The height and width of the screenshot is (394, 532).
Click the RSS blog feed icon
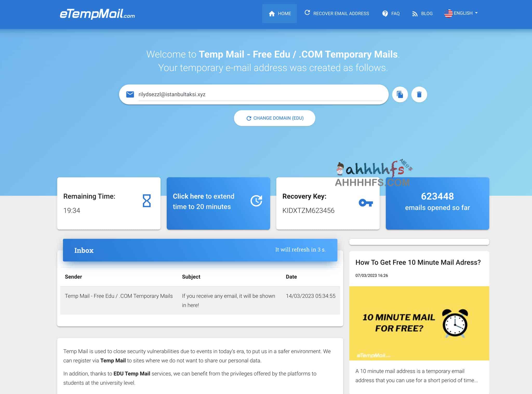click(415, 13)
